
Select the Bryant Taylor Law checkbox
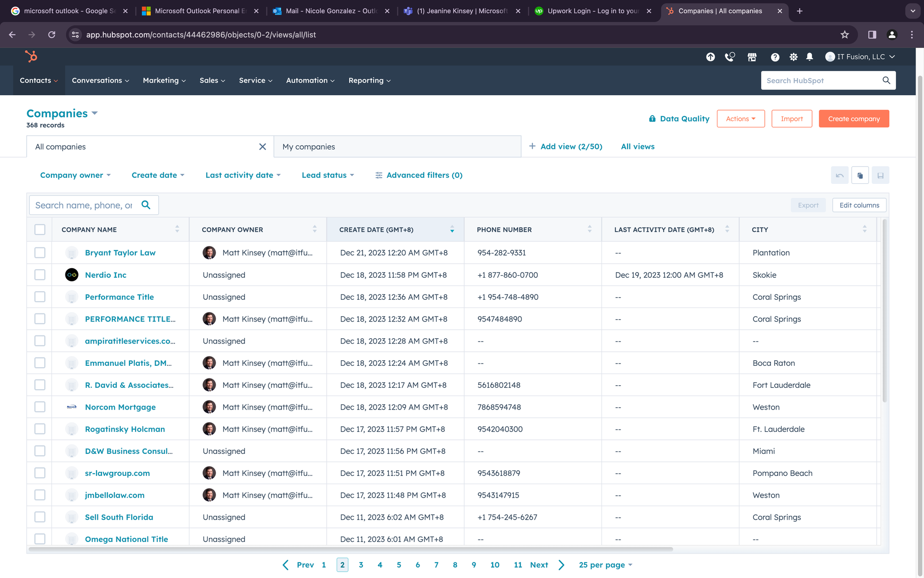click(x=40, y=253)
